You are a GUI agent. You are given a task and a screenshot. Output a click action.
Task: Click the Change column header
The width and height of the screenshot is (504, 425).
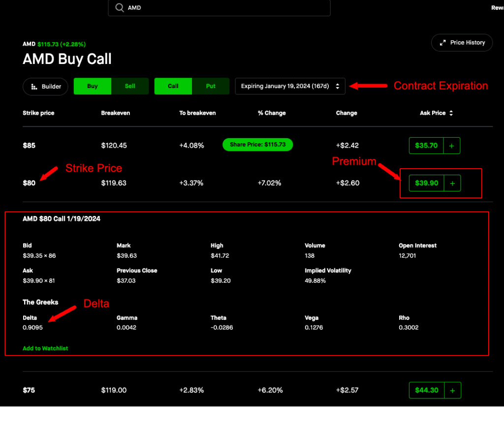346,113
